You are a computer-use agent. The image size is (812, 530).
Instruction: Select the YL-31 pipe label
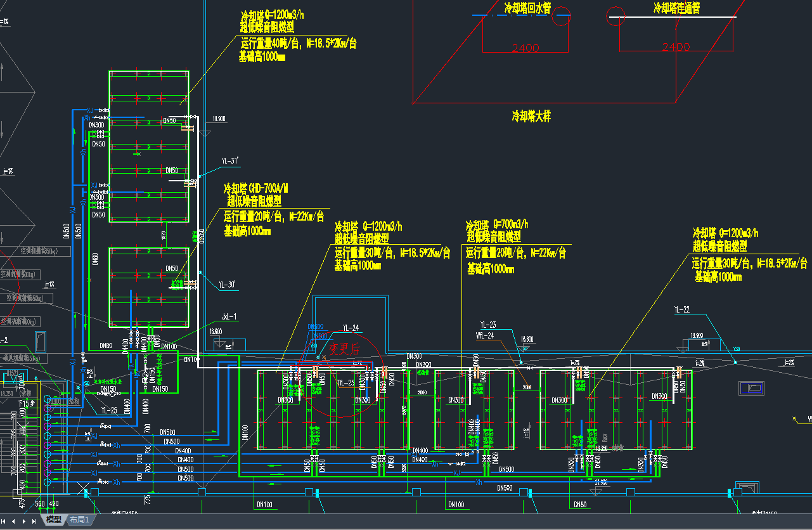point(229,161)
